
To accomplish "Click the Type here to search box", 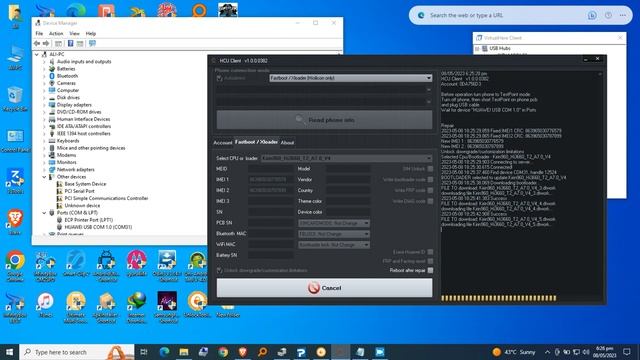I will pos(77,352).
